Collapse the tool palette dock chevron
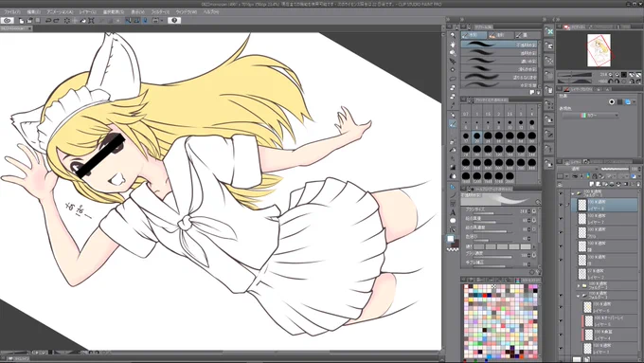The height and width of the screenshot is (363, 644). [448, 19]
